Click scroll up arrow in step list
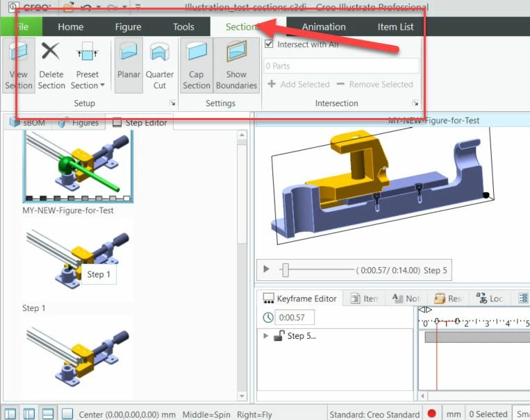530x420 pixels. 242,135
